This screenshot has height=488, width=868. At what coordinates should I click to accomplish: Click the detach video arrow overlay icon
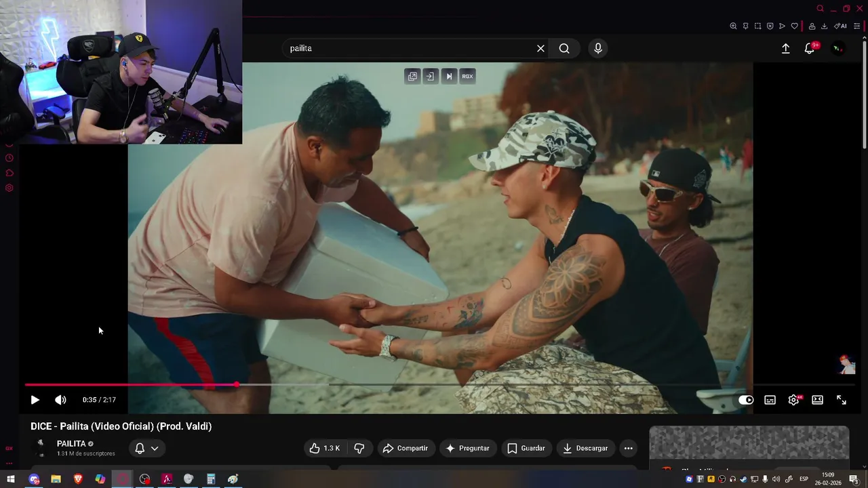pyautogui.click(x=430, y=77)
